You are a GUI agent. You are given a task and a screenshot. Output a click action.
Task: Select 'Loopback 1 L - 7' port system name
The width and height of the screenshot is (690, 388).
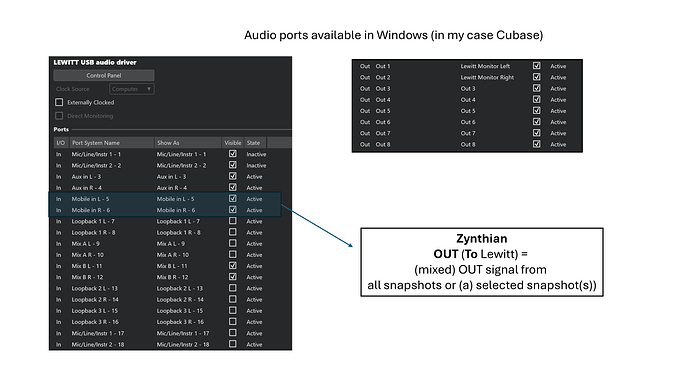93,221
